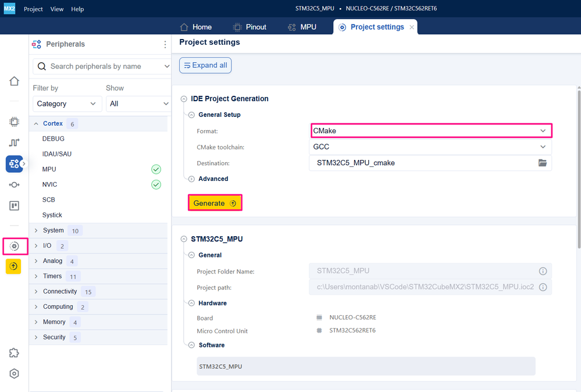Select the STM32C5_MPU software entry
Viewport: 581px width, 392px height.
pyautogui.click(x=366, y=366)
